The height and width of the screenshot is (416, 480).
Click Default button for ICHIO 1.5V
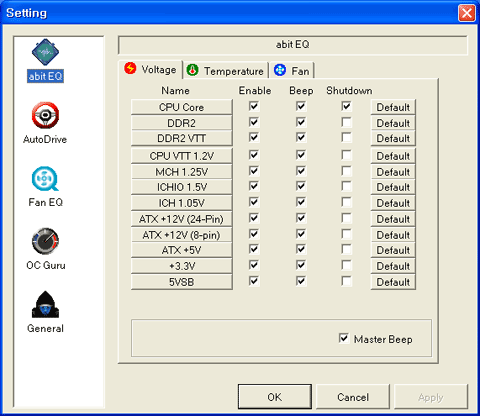(x=393, y=187)
